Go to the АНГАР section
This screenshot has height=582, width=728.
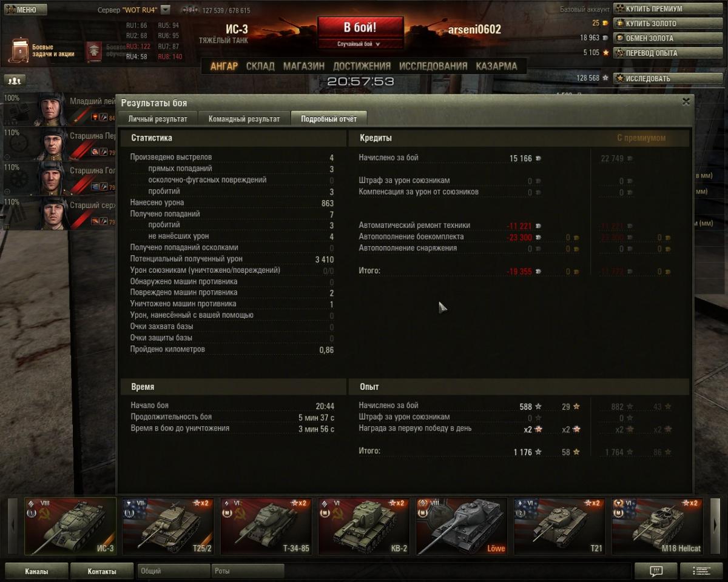click(x=224, y=66)
